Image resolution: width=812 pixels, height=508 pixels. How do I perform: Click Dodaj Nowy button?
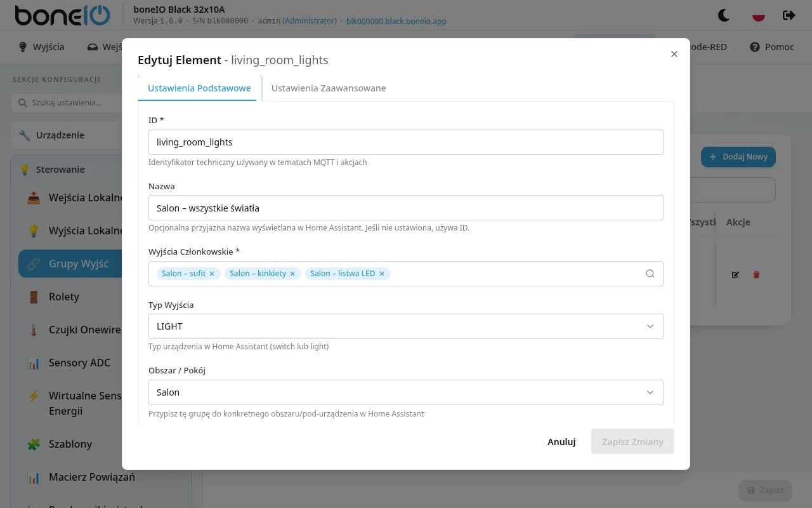pos(738,157)
